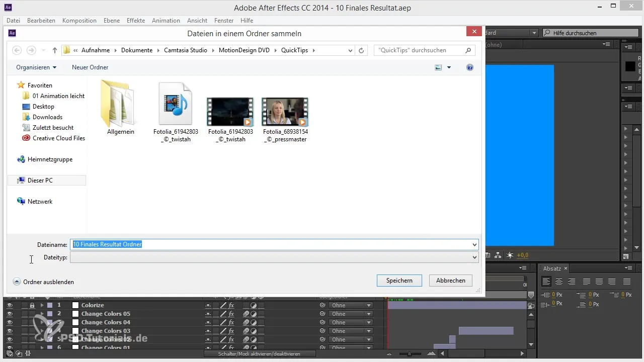Image resolution: width=644 pixels, height=362 pixels.
Task: Open the Organisieren dropdown menu
Action: (36, 67)
